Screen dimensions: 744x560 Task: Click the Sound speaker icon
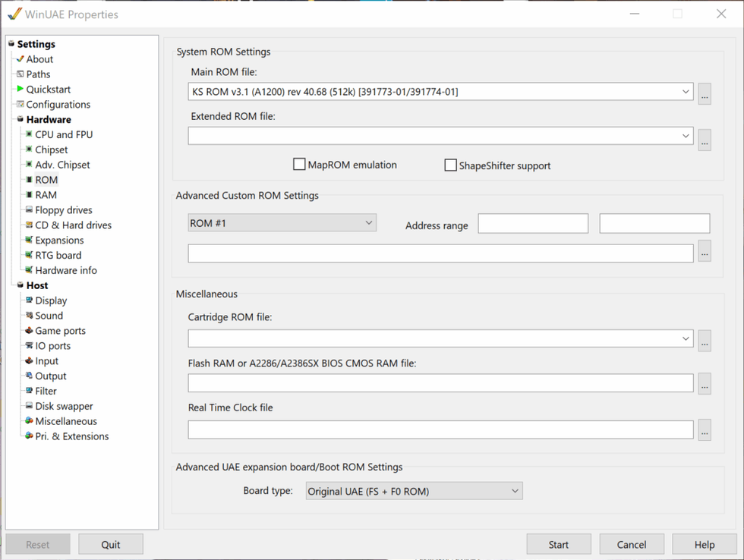tap(29, 316)
